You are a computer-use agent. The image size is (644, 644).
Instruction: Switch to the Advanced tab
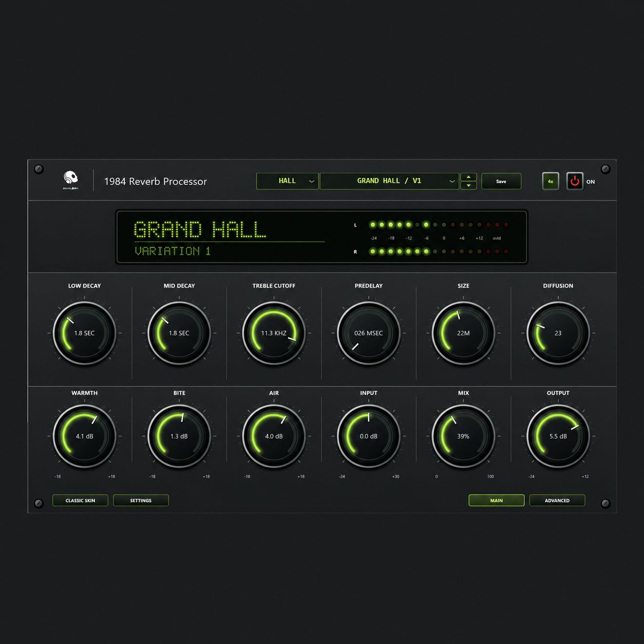(x=557, y=500)
